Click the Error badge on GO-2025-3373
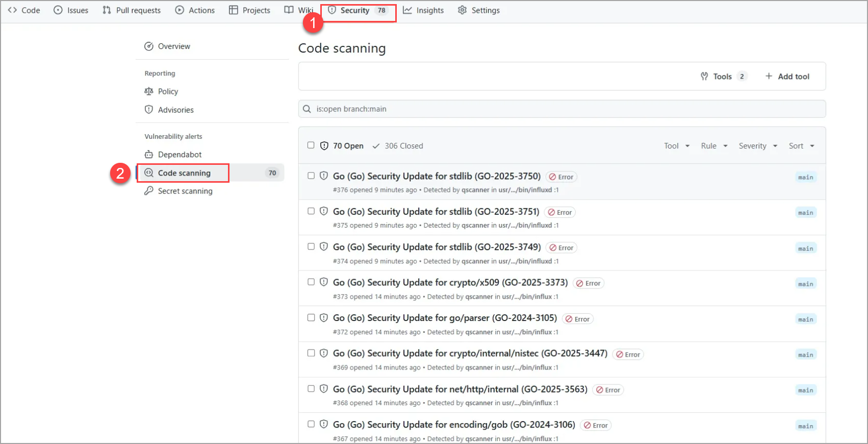 (x=589, y=283)
